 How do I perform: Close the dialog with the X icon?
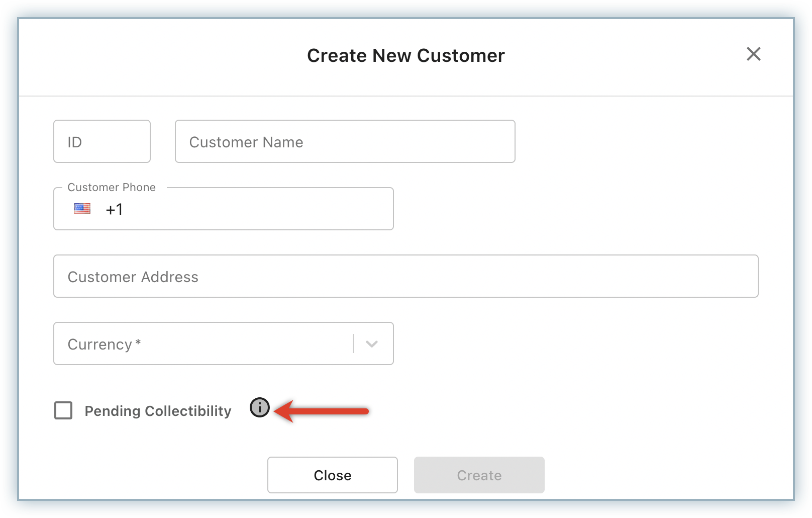click(x=753, y=54)
